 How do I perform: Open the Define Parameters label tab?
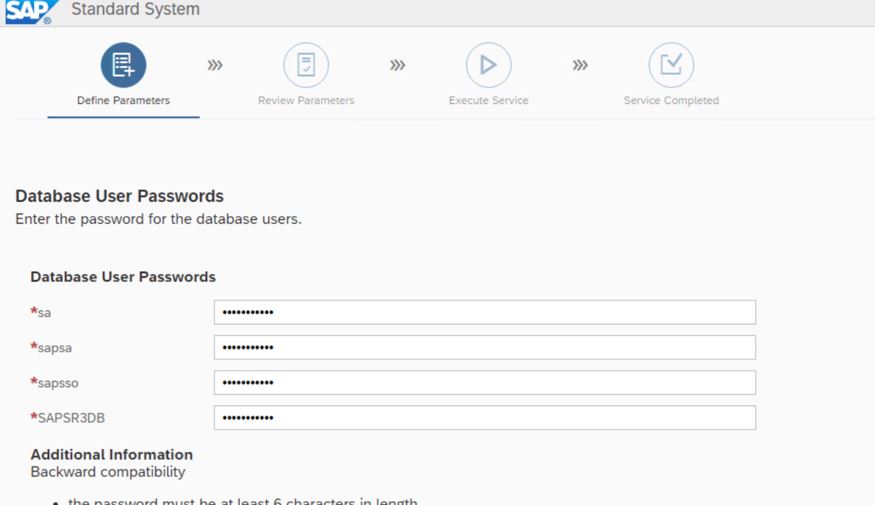coord(123,100)
